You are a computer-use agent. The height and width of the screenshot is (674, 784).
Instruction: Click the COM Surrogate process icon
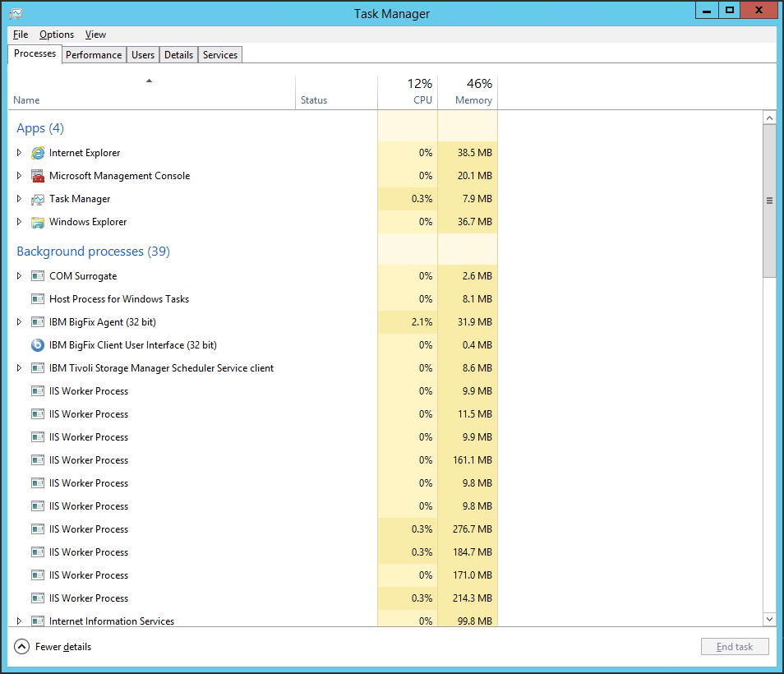(38, 276)
